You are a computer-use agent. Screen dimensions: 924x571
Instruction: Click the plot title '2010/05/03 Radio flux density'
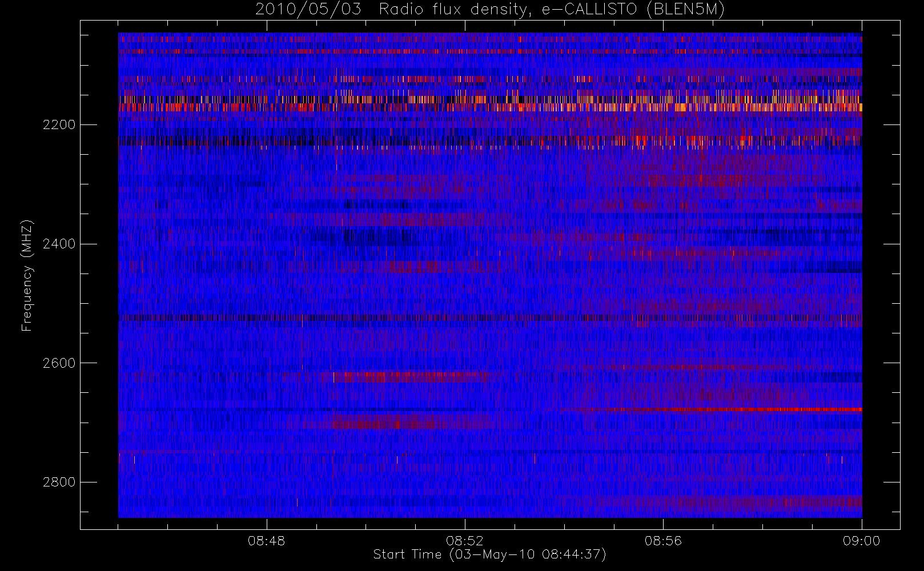[490, 10]
